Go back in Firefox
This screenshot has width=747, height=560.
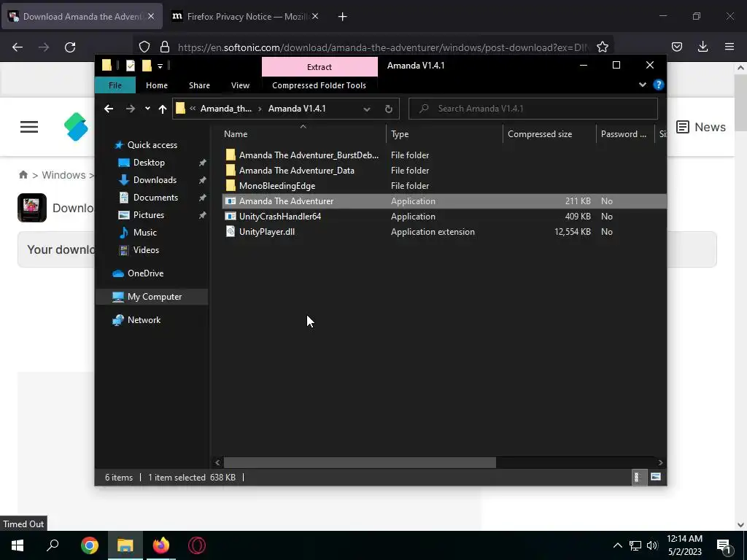pos(18,47)
